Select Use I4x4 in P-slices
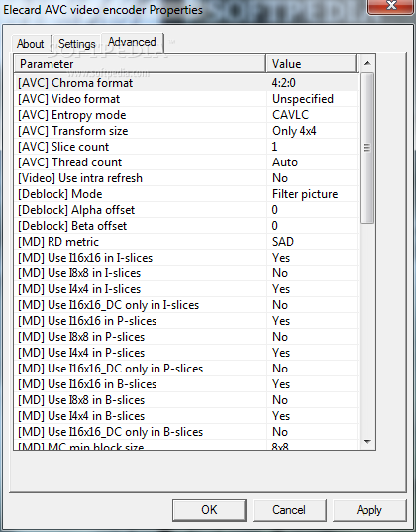This screenshot has width=416, height=532. click(186, 353)
